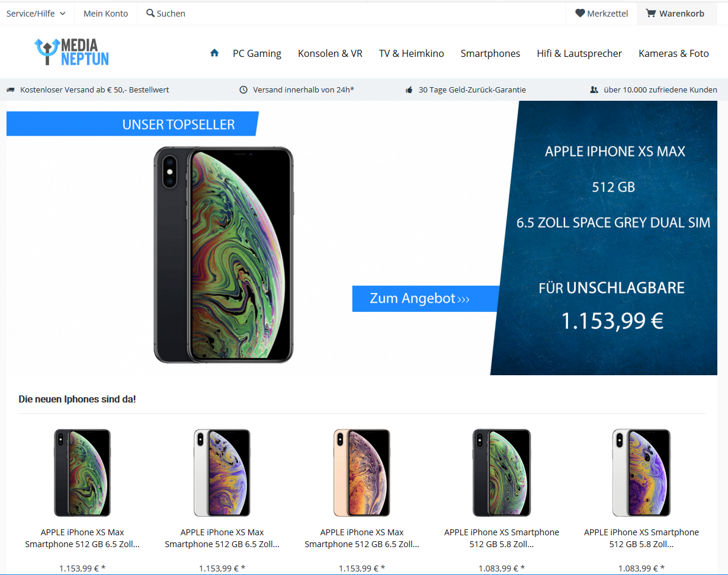Click the home icon in navigation

tap(214, 53)
